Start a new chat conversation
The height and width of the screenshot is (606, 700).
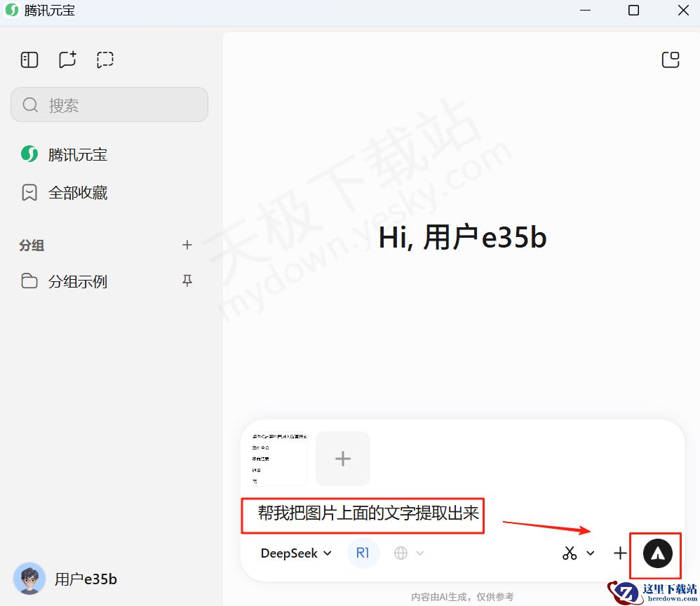coord(67,60)
